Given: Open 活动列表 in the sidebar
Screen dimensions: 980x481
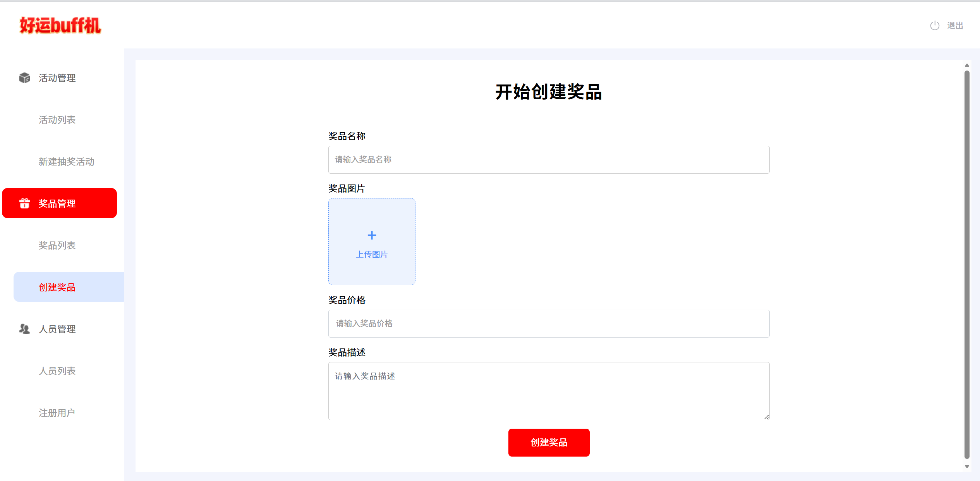Looking at the screenshot, I should (x=57, y=120).
